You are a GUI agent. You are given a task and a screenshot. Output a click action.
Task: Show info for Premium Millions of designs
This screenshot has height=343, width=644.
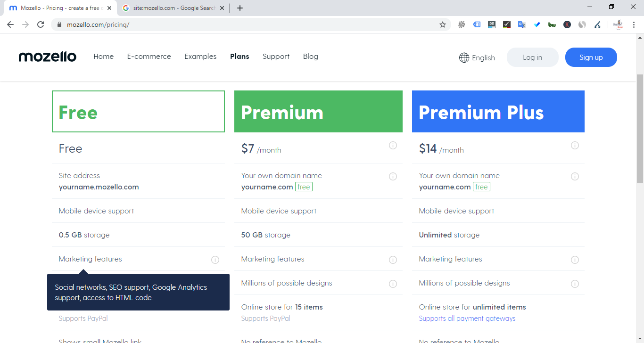[393, 284]
